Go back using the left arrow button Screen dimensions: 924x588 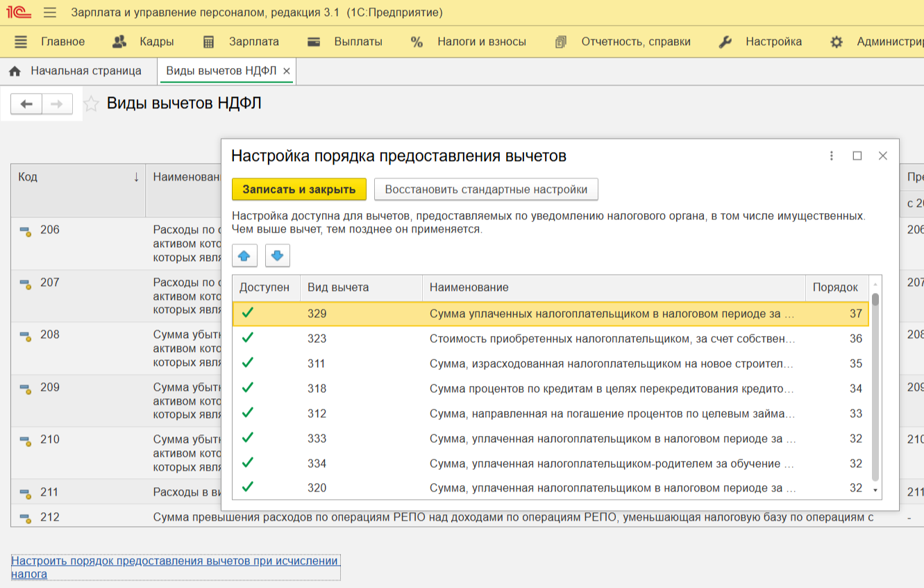(x=26, y=104)
